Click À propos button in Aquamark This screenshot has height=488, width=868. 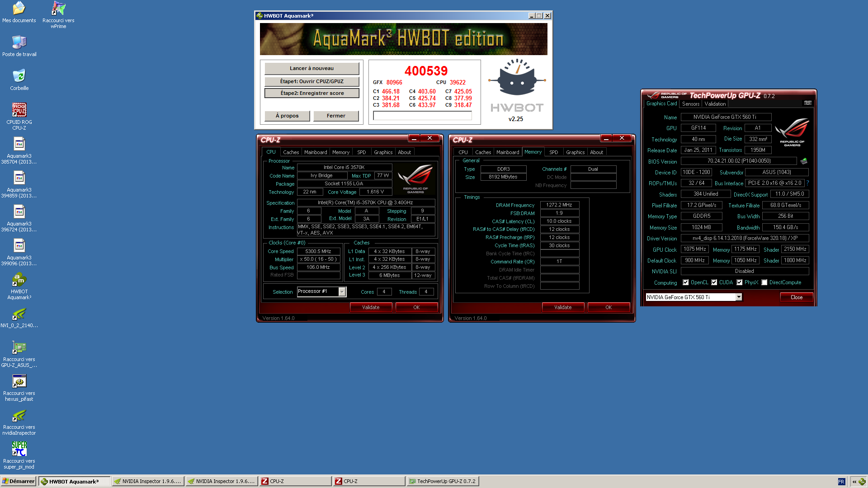point(287,116)
